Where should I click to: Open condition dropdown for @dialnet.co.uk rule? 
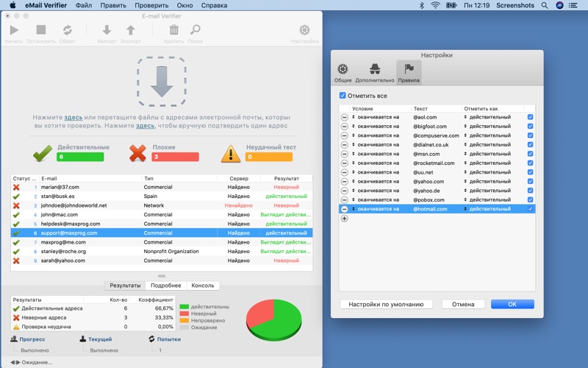(376, 144)
